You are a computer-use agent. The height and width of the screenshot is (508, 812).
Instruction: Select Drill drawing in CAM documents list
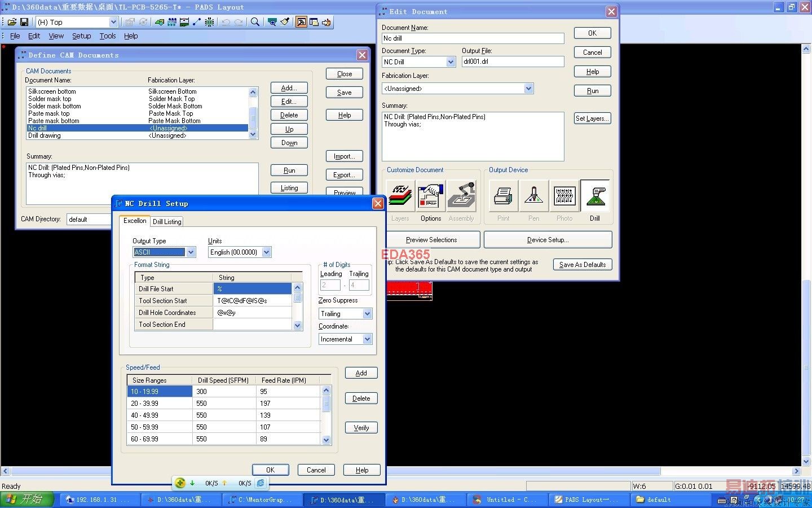coord(137,135)
